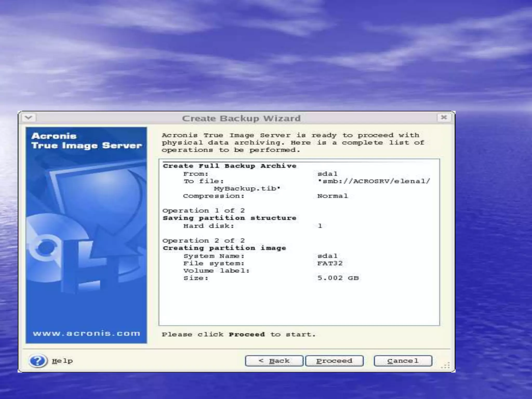
Task: Close the Create Backup Wizard window
Action: coord(444,117)
